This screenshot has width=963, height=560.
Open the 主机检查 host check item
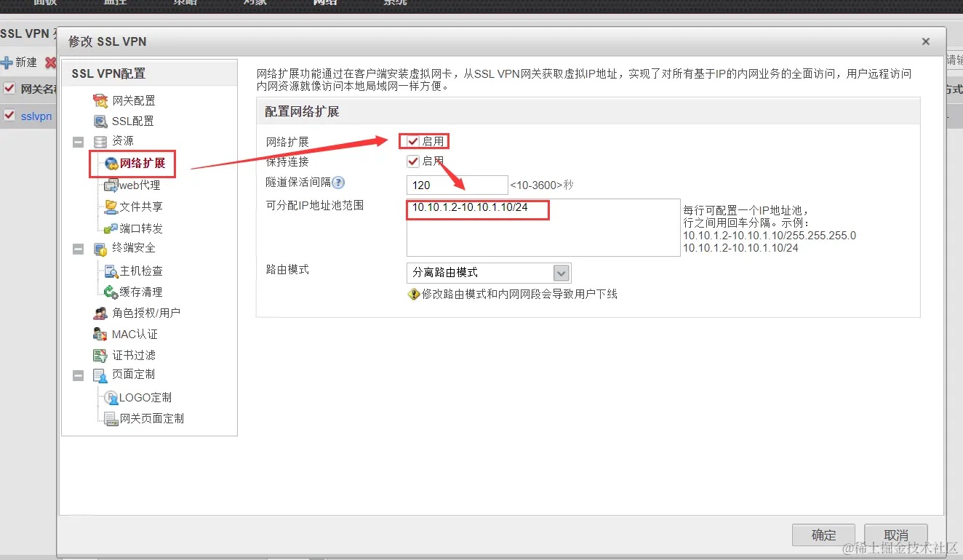(134, 271)
